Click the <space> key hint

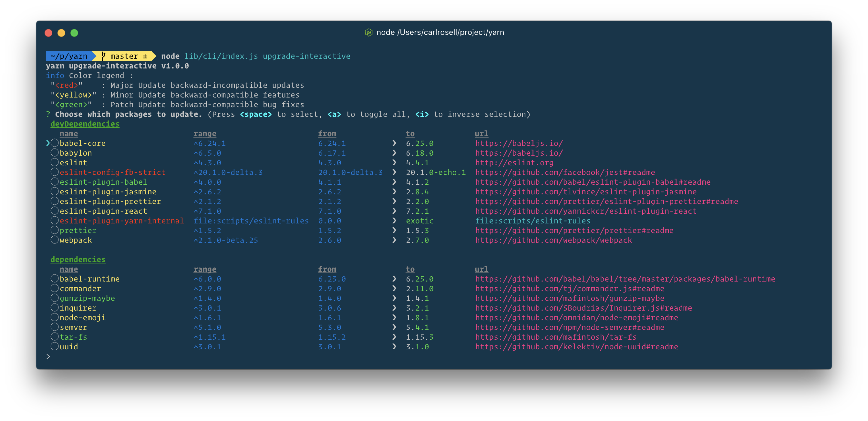click(256, 114)
